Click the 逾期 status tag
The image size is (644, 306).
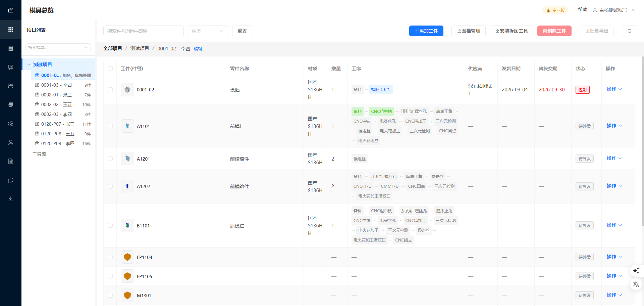click(x=583, y=90)
